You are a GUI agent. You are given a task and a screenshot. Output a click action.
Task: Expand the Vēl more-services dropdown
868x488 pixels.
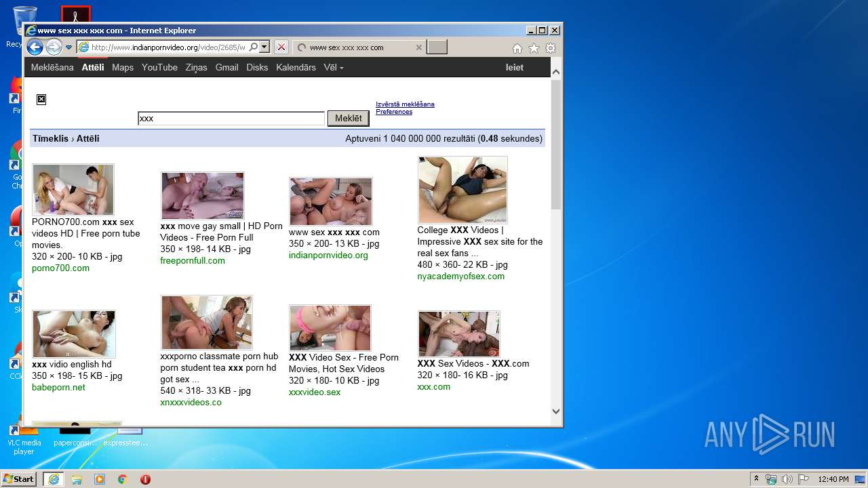334,67
